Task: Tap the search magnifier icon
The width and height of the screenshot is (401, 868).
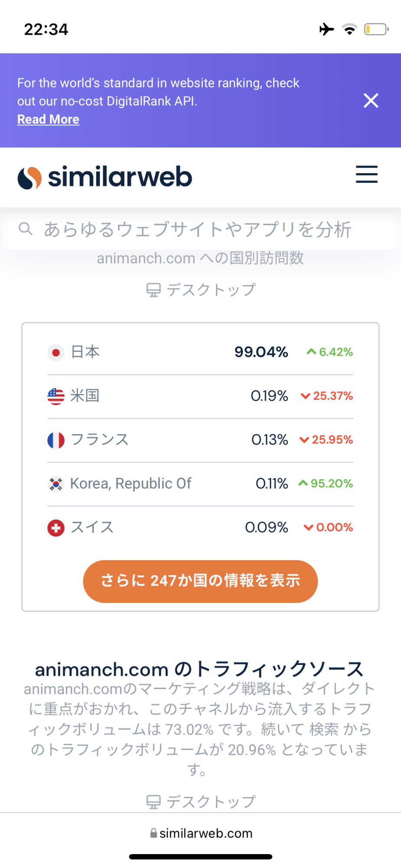Action: [x=26, y=229]
